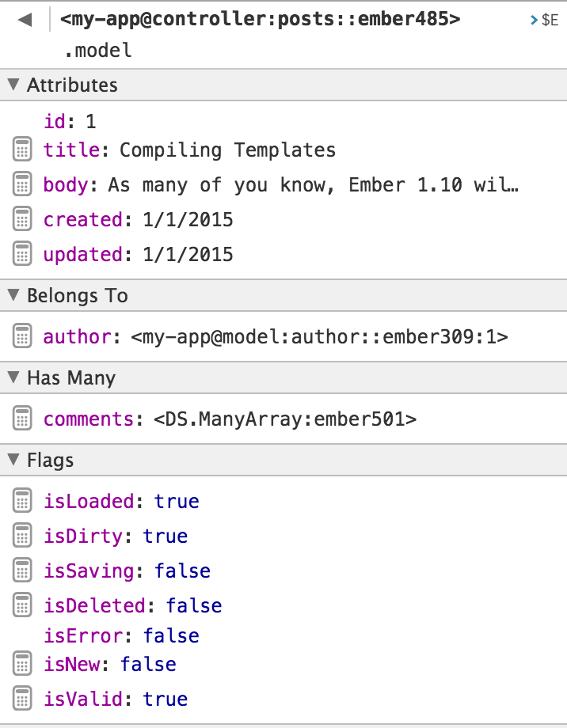Click the calculator icon beside isDirty
The height and width of the screenshot is (728, 567).
click(x=22, y=536)
